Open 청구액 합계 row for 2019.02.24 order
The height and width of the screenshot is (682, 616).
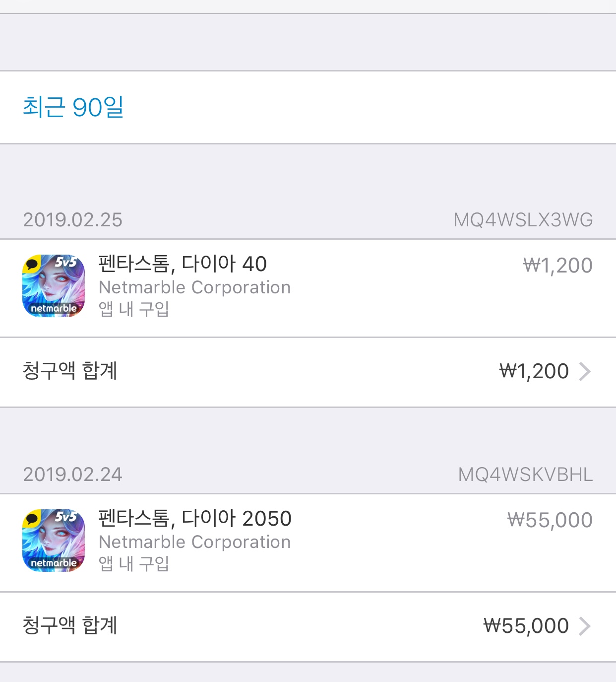coord(70,626)
